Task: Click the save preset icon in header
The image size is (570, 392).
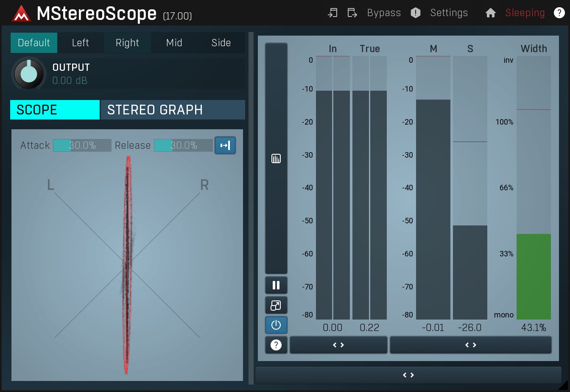Action: (352, 13)
